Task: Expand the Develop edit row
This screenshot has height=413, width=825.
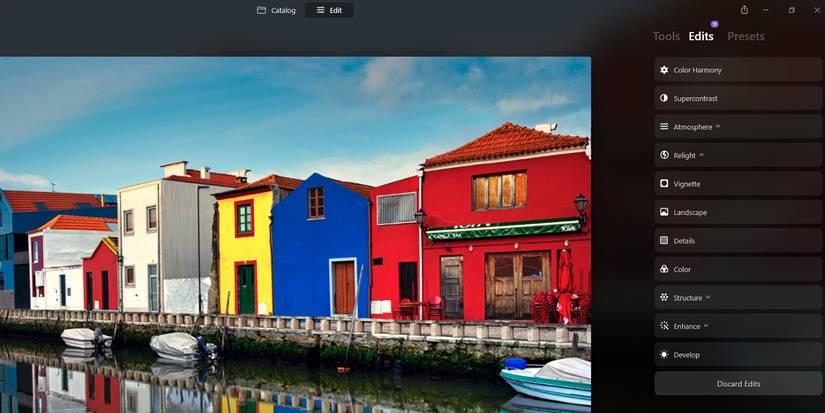Action: coord(738,355)
